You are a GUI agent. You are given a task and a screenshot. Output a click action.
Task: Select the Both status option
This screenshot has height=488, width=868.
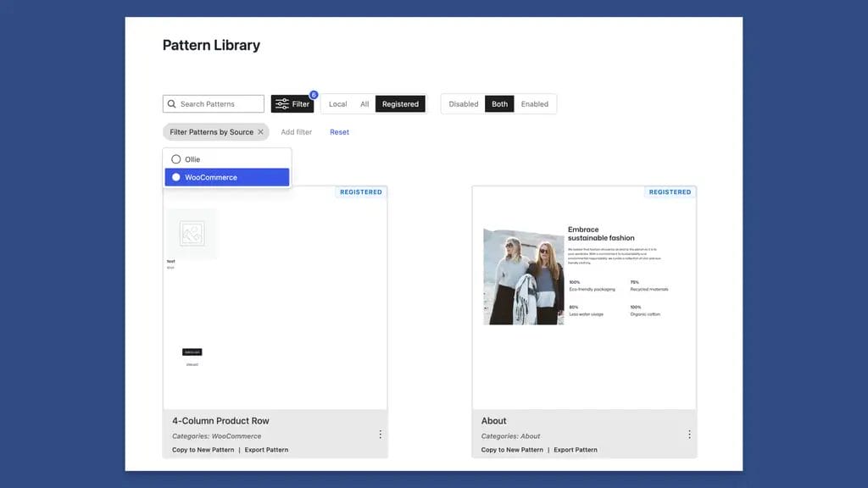pos(499,103)
